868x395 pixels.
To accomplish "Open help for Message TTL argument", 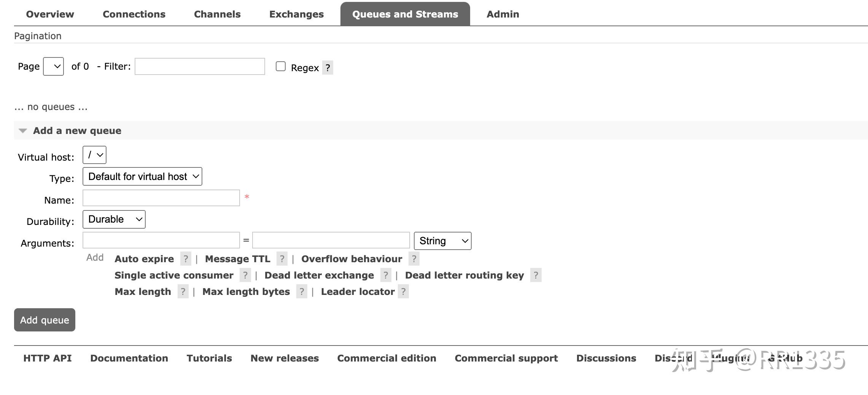I will click(x=282, y=259).
